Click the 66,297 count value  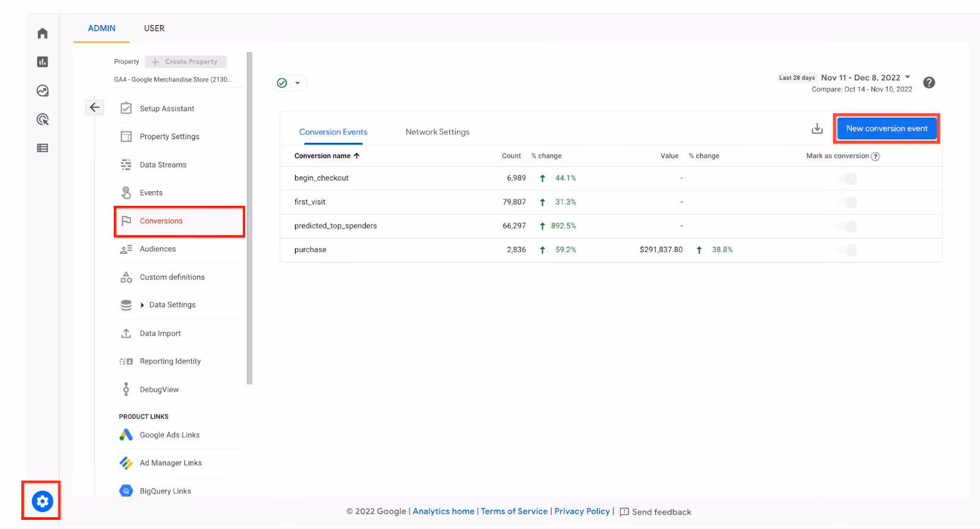514,226
